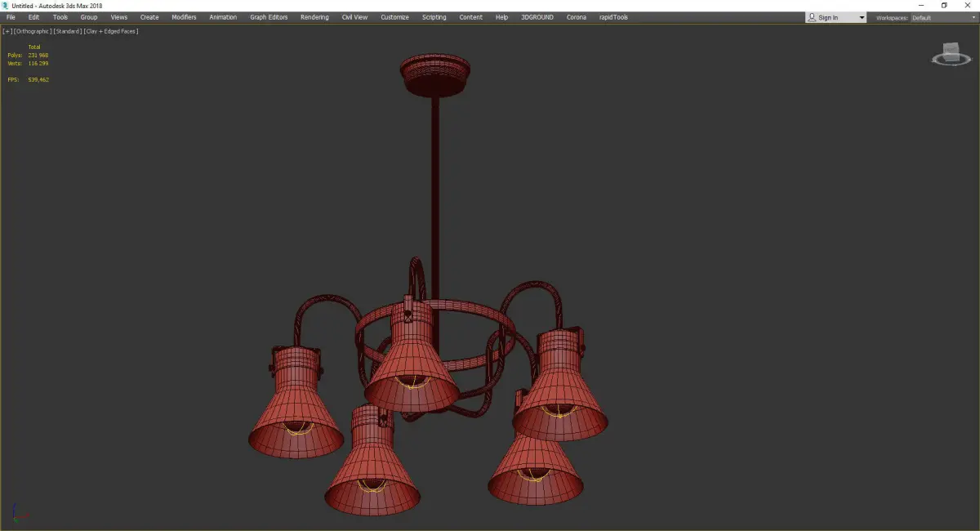
Task: Click the Verts count 116 299
Action: 38,63
